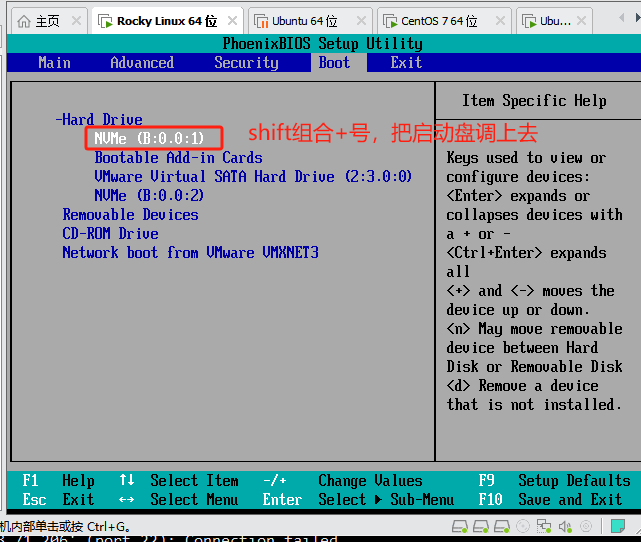The height and width of the screenshot is (542, 641).
Task: Select the NVMe (B:0.0:1) boot entry
Action: (x=149, y=138)
